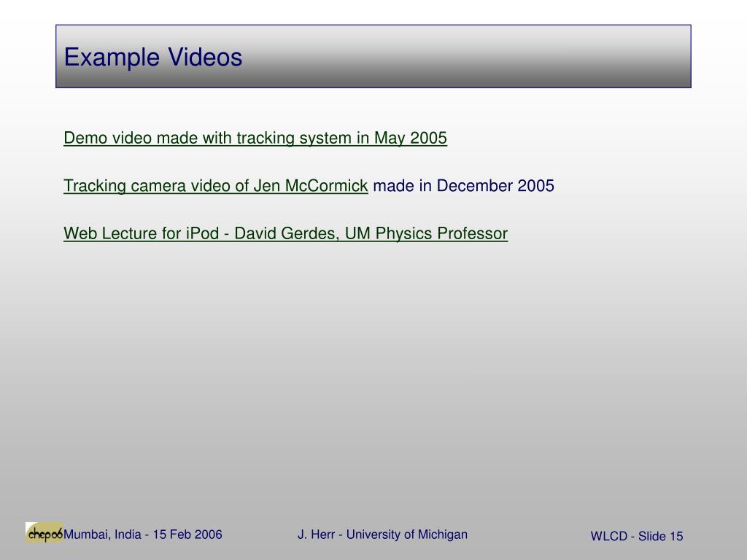Open the May 2005 demo video link
747x560 pixels.
(x=255, y=138)
